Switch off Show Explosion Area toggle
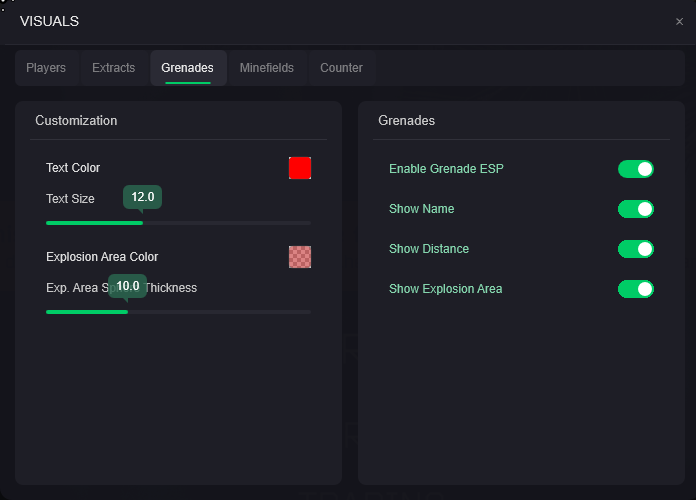696x500 pixels. coord(635,289)
